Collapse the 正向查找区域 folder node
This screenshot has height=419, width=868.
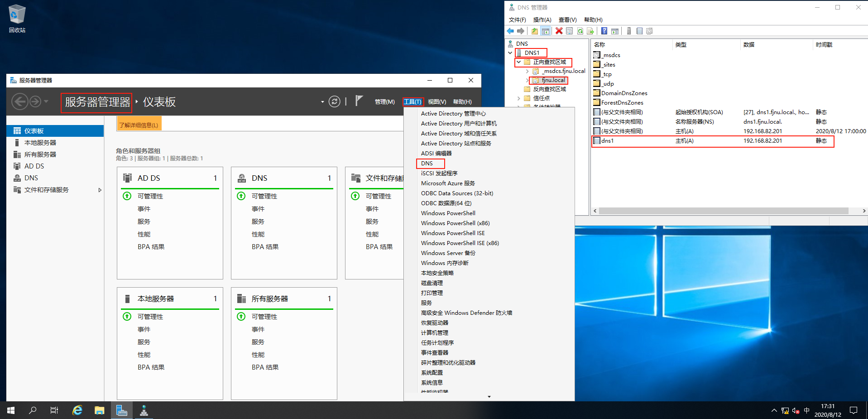[x=519, y=62]
